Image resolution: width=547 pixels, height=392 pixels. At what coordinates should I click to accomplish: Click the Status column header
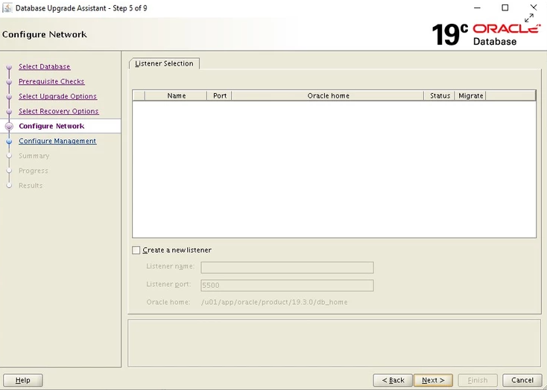click(x=440, y=95)
